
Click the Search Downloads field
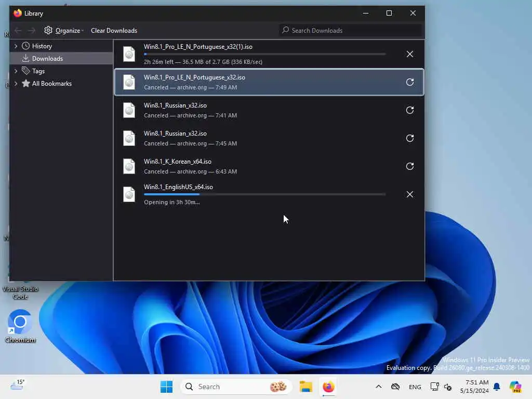351,31
